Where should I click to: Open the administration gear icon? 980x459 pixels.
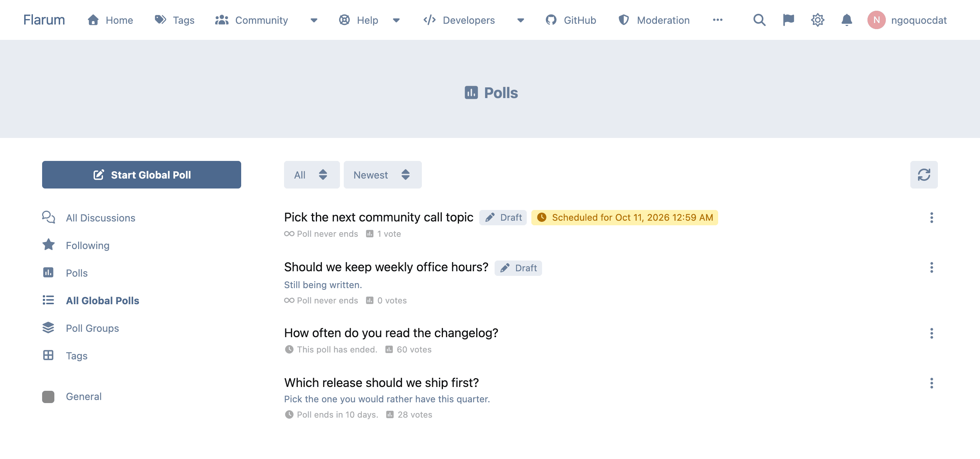[817, 20]
